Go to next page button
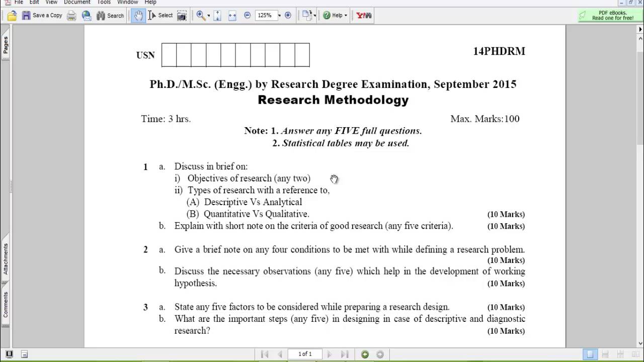The width and height of the screenshot is (644, 362). coord(330,354)
